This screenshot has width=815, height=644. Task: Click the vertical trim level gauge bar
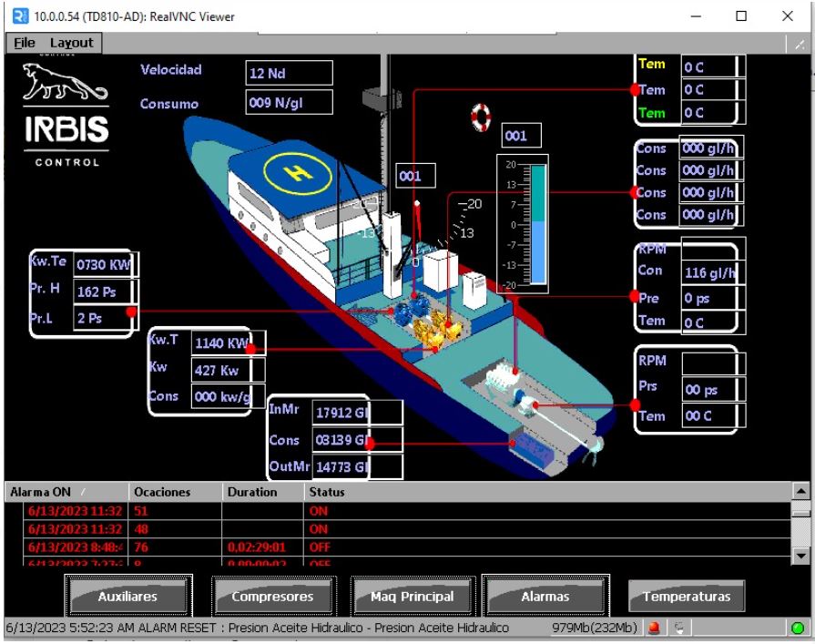click(536, 224)
